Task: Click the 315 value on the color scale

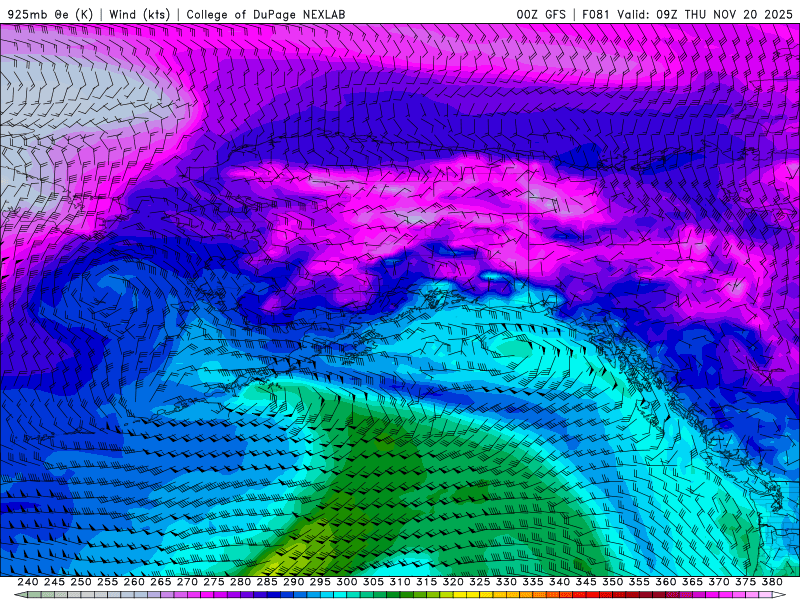Action: pyautogui.click(x=427, y=582)
